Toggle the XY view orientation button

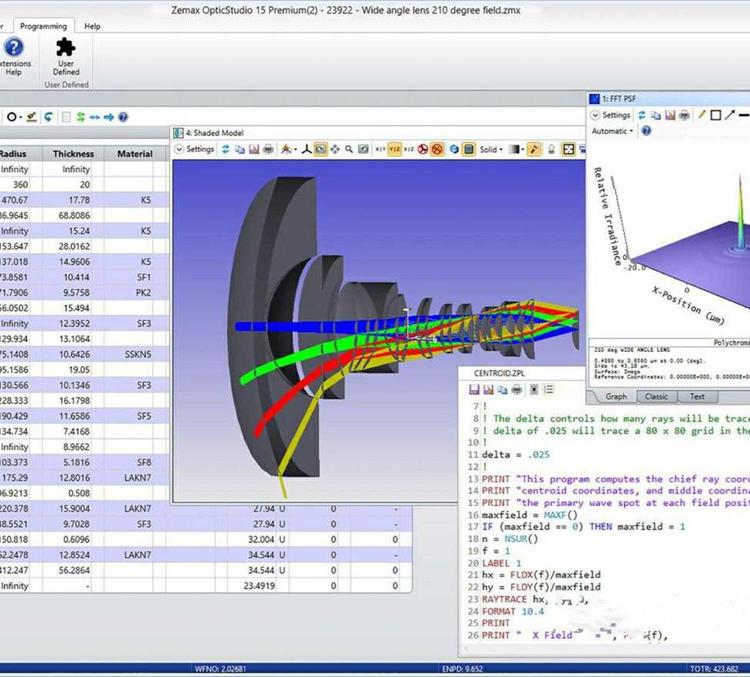point(380,149)
